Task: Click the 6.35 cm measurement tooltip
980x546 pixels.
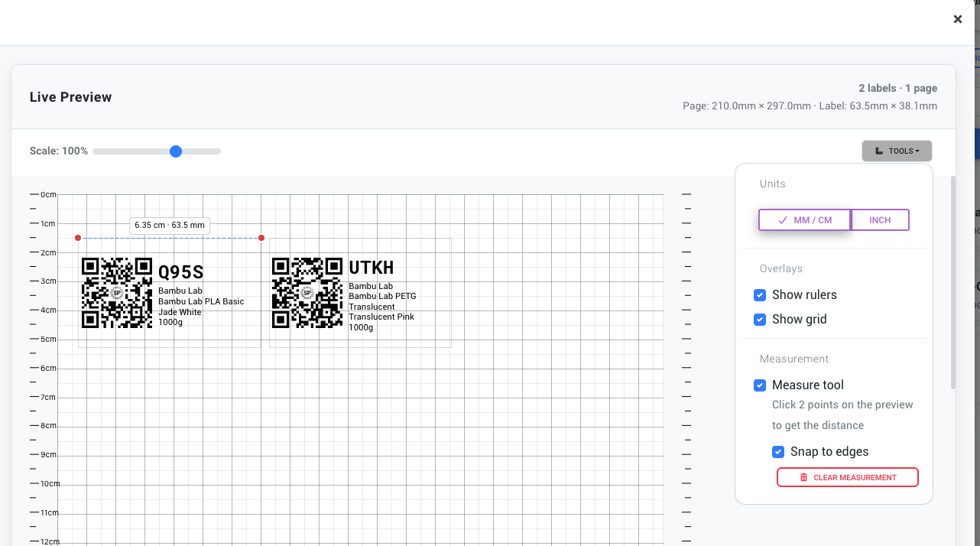Action: point(170,225)
